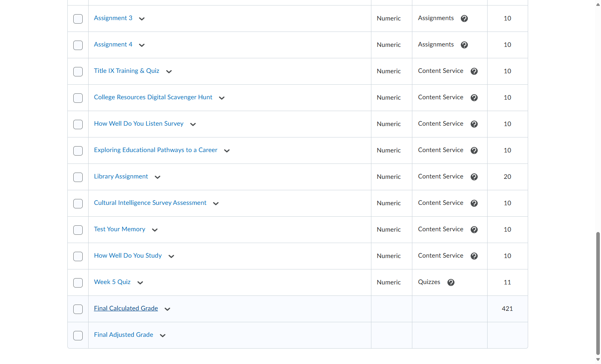Screen dimensions: 601x364
Task: Open the Final Calculated Grade link
Action: point(126,308)
